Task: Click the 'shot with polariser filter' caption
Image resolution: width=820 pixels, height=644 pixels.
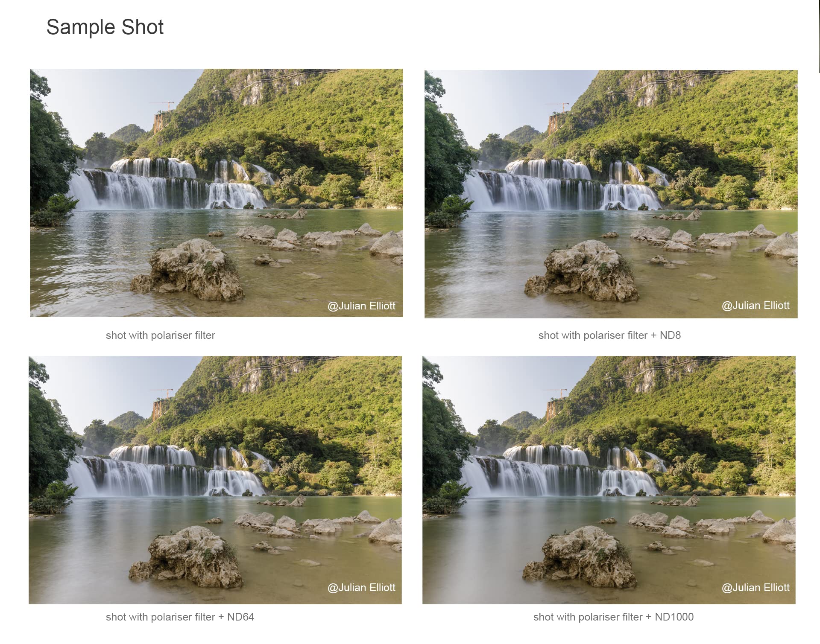Action: tap(160, 335)
